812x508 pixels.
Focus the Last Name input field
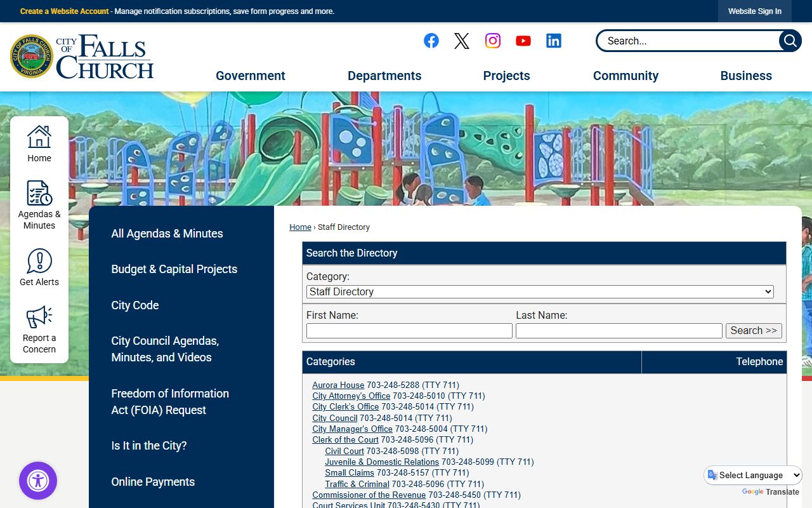click(x=619, y=331)
